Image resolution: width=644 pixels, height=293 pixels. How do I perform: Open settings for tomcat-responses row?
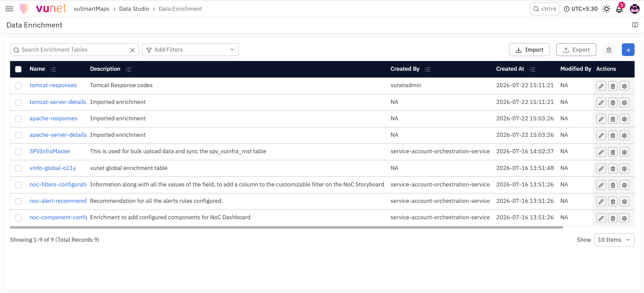click(x=624, y=86)
